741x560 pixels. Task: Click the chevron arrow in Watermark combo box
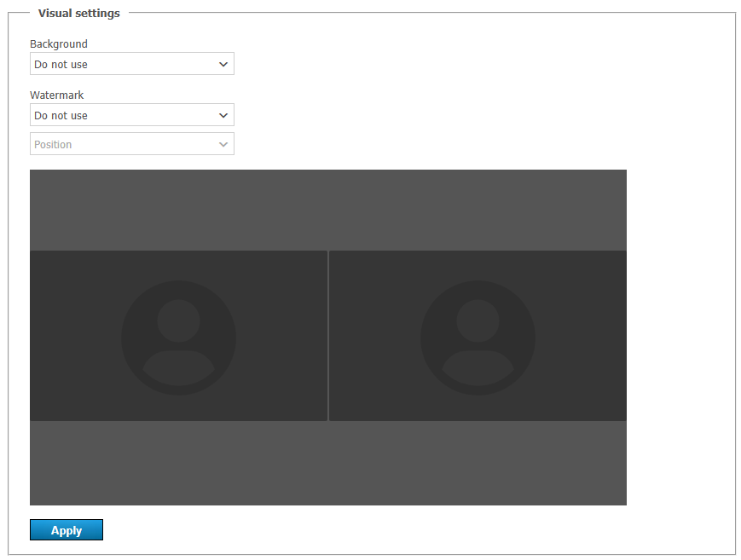click(223, 115)
